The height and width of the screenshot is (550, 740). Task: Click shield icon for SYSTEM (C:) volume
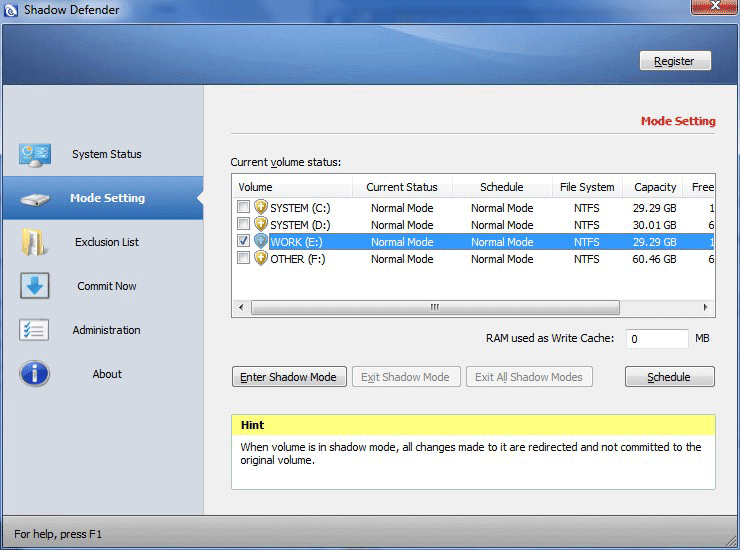pyautogui.click(x=261, y=208)
